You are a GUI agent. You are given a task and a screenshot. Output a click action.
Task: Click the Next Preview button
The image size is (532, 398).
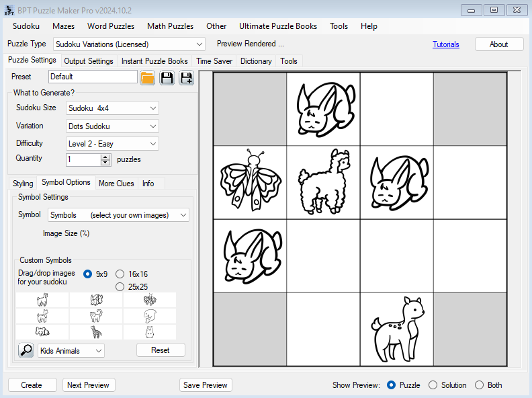point(89,385)
